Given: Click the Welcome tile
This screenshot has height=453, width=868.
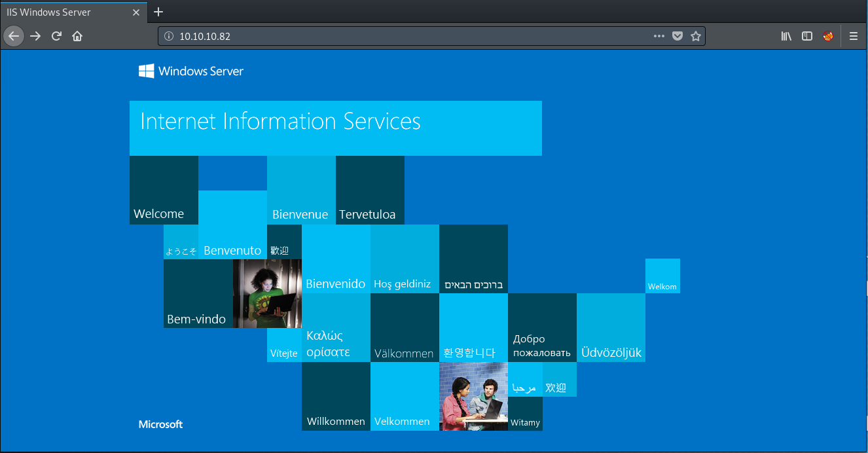Looking at the screenshot, I should point(164,190).
